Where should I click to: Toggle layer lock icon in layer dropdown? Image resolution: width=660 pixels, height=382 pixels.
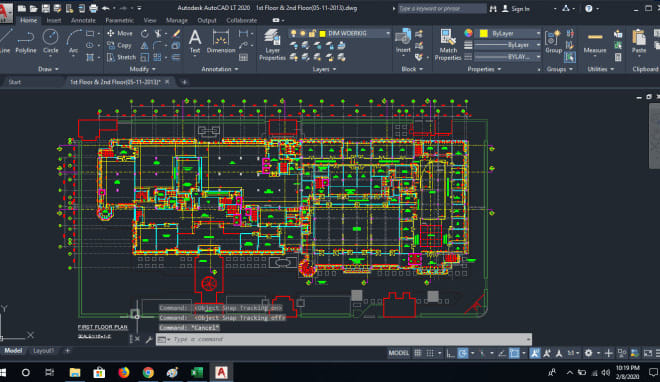(312, 33)
